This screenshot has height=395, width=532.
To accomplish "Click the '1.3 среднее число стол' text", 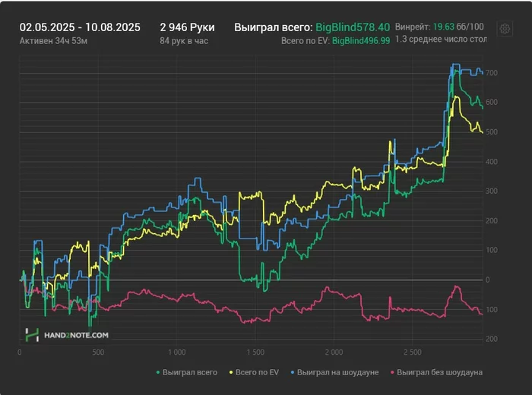I will pos(441,39).
